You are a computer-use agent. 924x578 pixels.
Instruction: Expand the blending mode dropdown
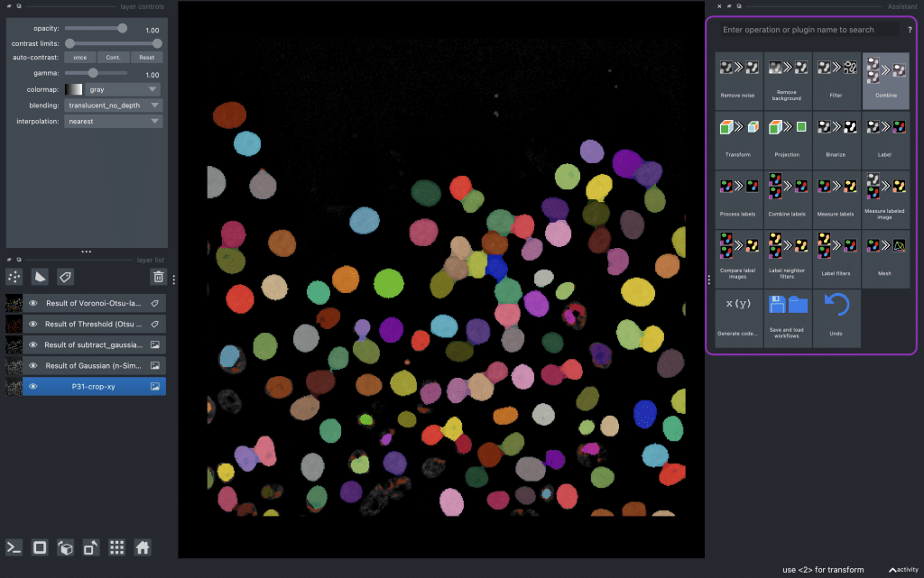(113, 106)
